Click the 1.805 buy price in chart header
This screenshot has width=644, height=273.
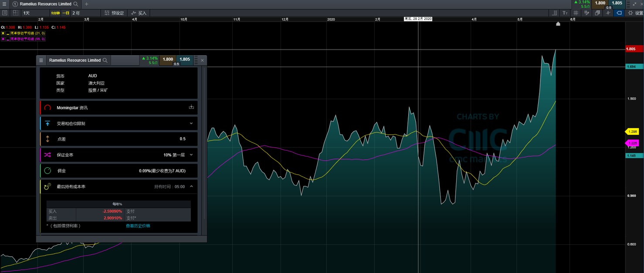[617, 3]
